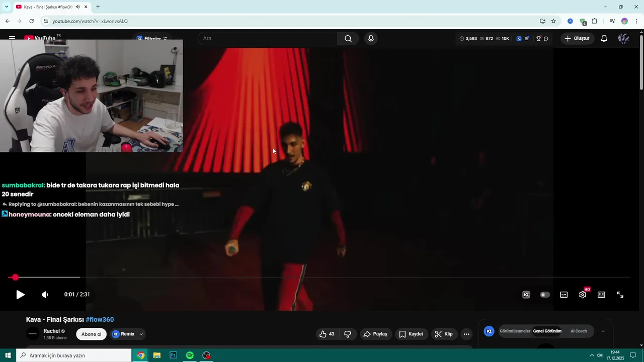This screenshot has height=362, width=644.
Task: Open Spotify from the taskbar
Action: point(190,355)
